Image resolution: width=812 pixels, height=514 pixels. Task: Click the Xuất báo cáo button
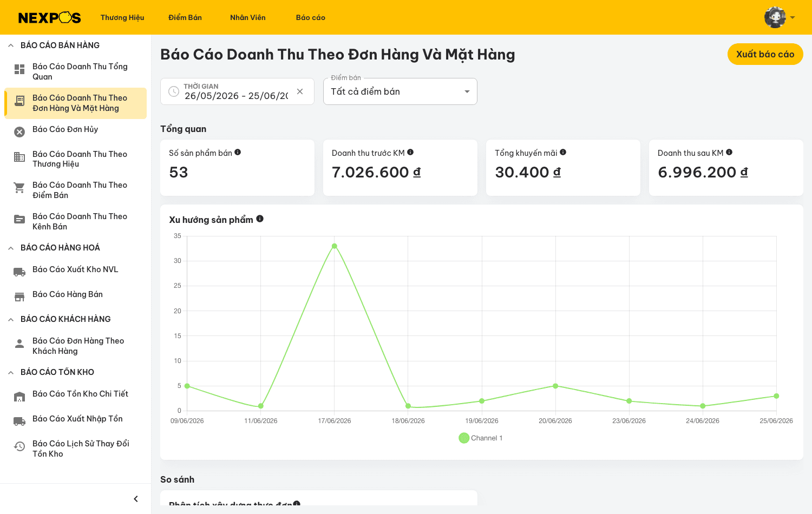point(765,54)
